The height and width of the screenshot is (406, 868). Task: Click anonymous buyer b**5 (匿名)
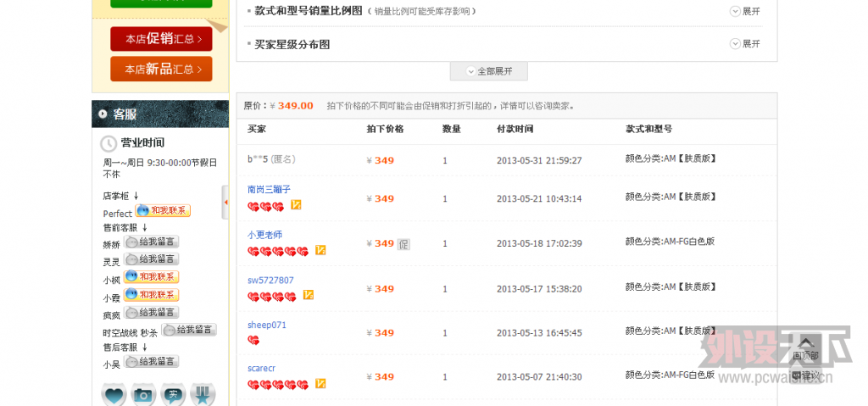pyautogui.click(x=271, y=159)
